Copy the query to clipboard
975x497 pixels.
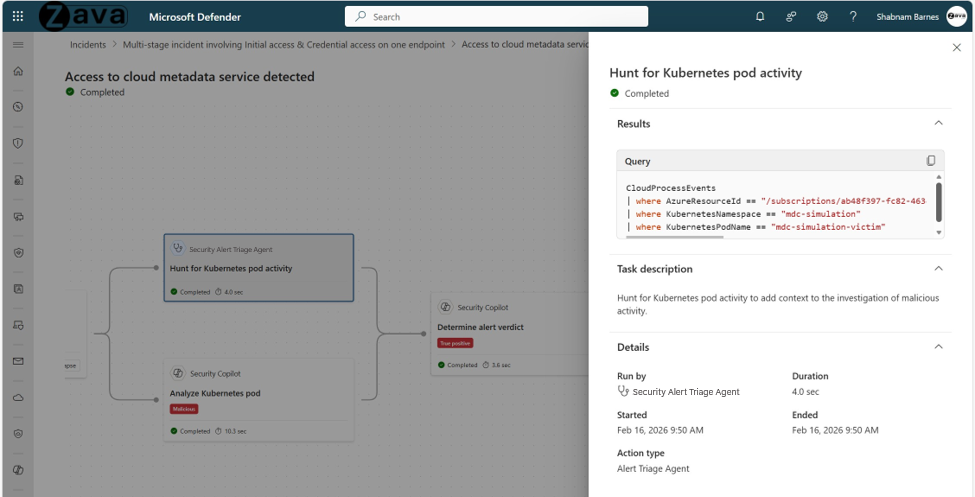(x=931, y=161)
